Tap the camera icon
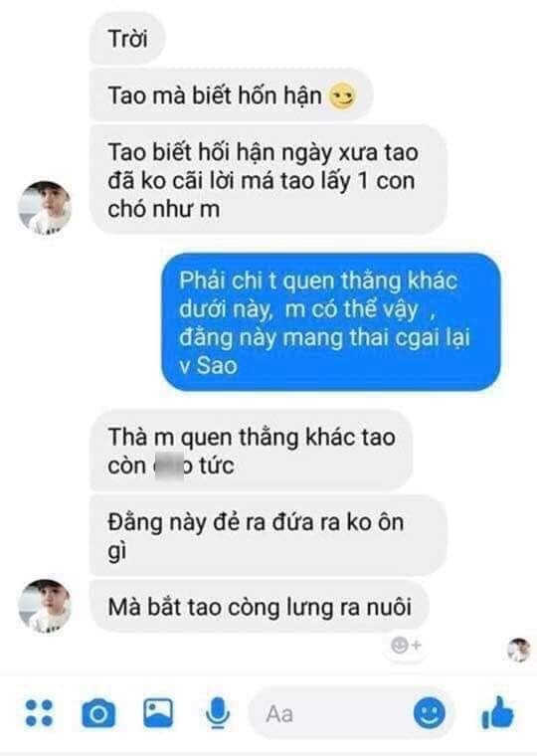Screen dimensions: 537x756 point(98,712)
